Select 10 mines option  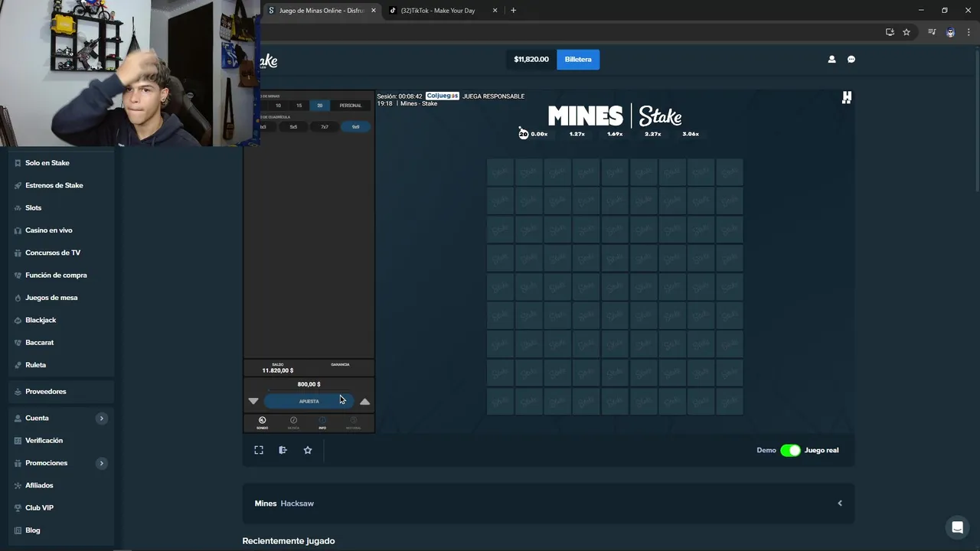coord(278,106)
